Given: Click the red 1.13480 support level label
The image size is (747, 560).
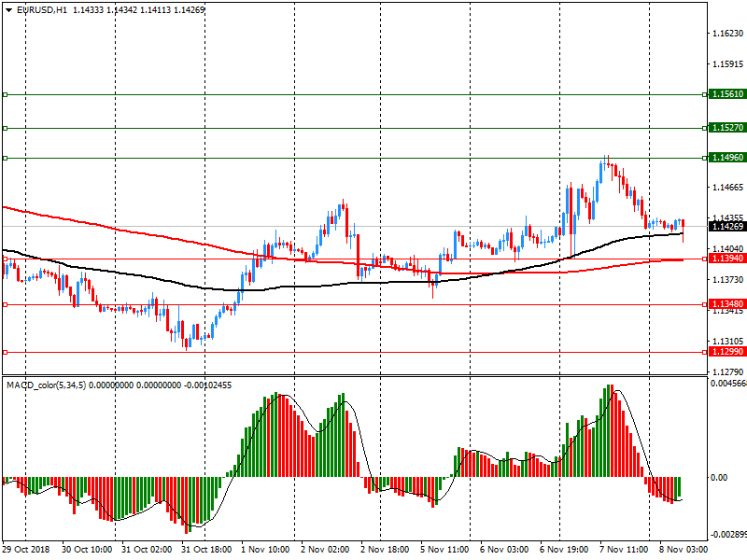Looking at the screenshot, I should tap(726, 304).
